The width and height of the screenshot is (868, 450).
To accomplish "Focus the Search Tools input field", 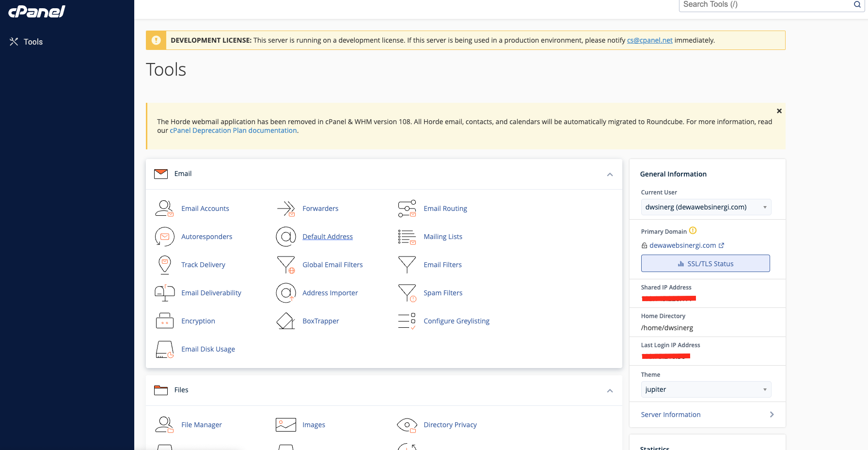I will pyautogui.click(x=766, y=5).
